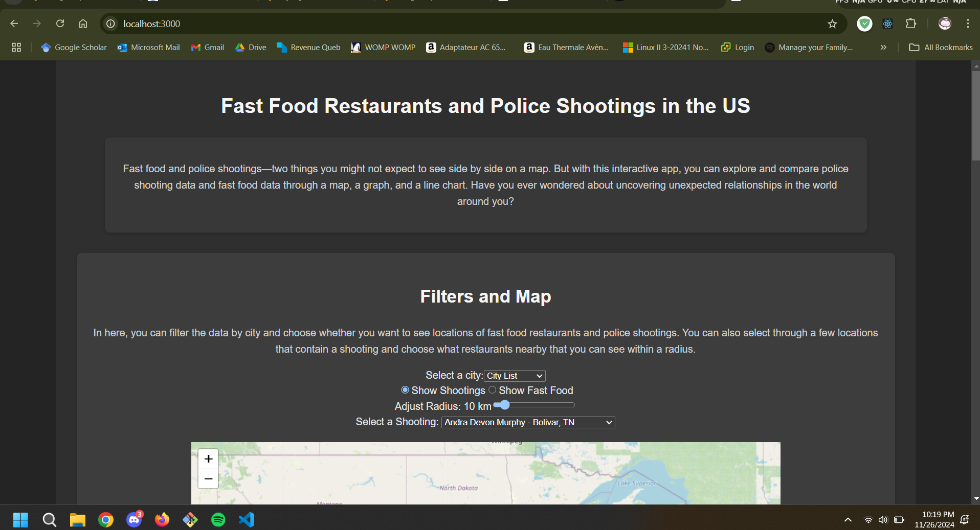Click the map zoom out minus button
The height and width of the screenshot is (530, 980).
pyautogui.click(x=208, y=479)
